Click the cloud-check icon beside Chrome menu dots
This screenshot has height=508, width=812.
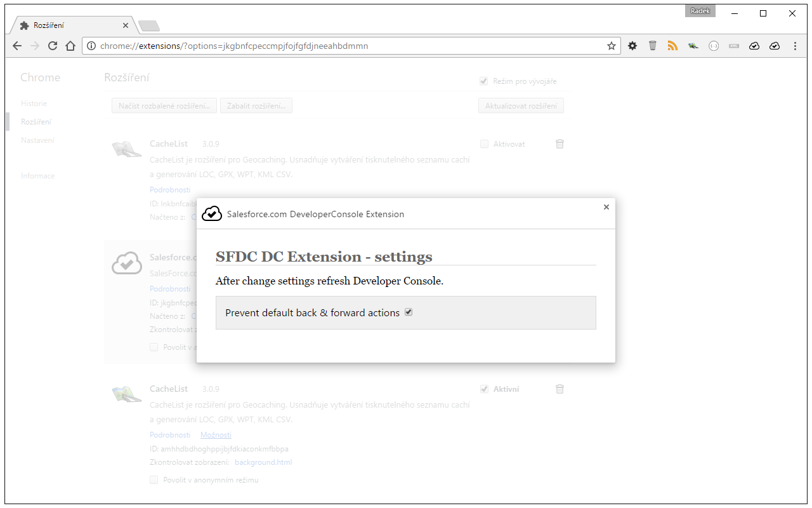[x=775, y=46]
